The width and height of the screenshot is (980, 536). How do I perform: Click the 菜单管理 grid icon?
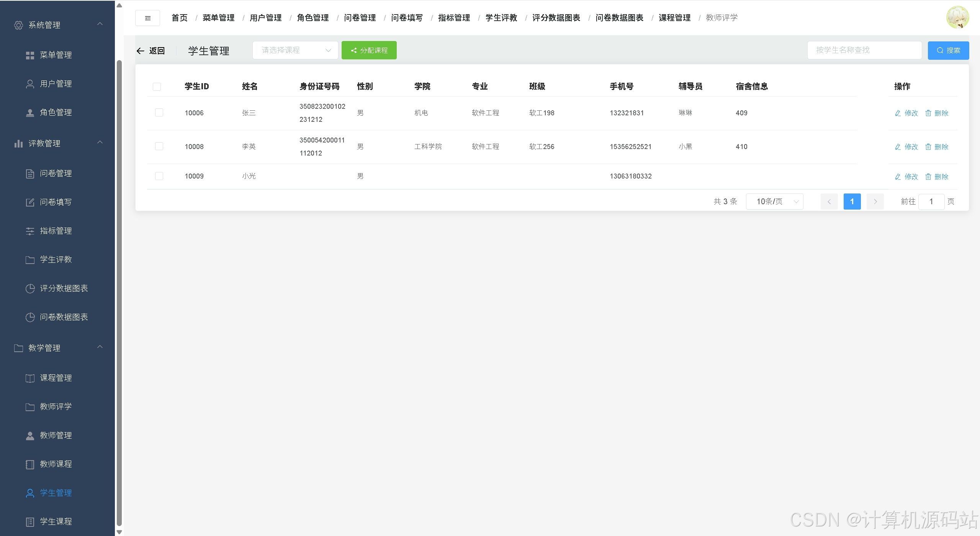[30, 56]
